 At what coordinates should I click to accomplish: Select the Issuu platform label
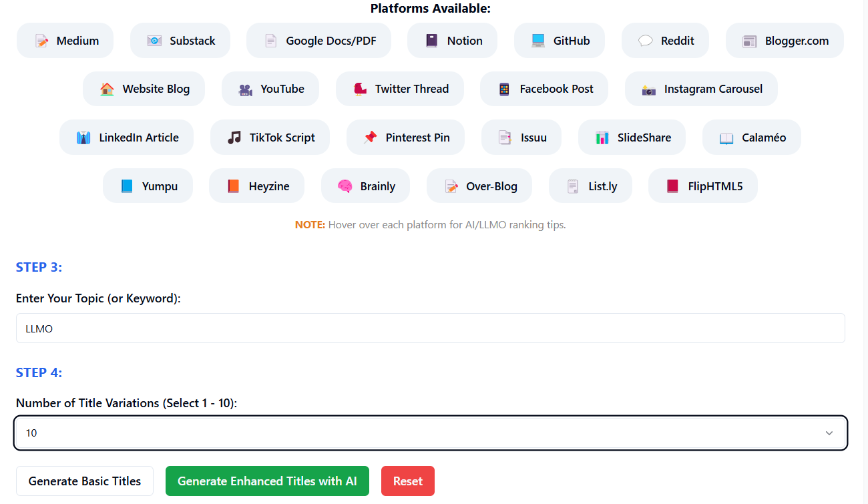click(533, 138)
